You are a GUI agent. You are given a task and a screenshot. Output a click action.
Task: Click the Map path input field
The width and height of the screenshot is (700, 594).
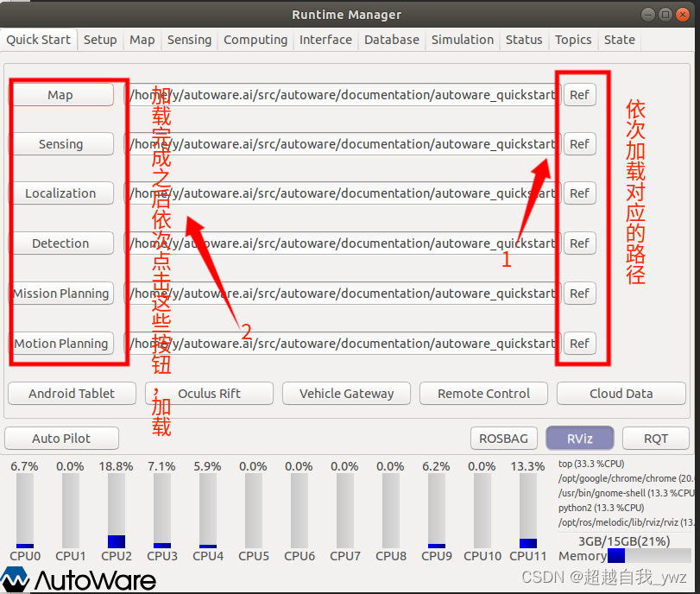[x=342, y=95]
